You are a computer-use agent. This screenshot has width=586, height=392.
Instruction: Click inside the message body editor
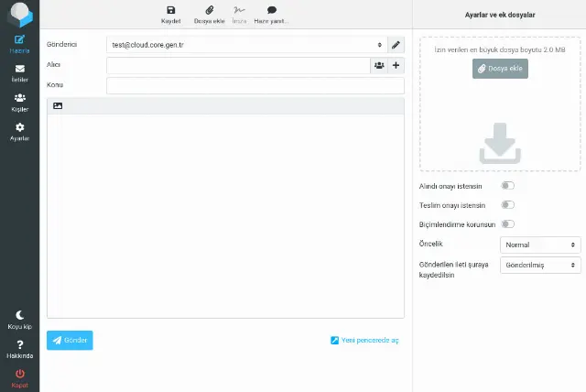click(226, 216)
